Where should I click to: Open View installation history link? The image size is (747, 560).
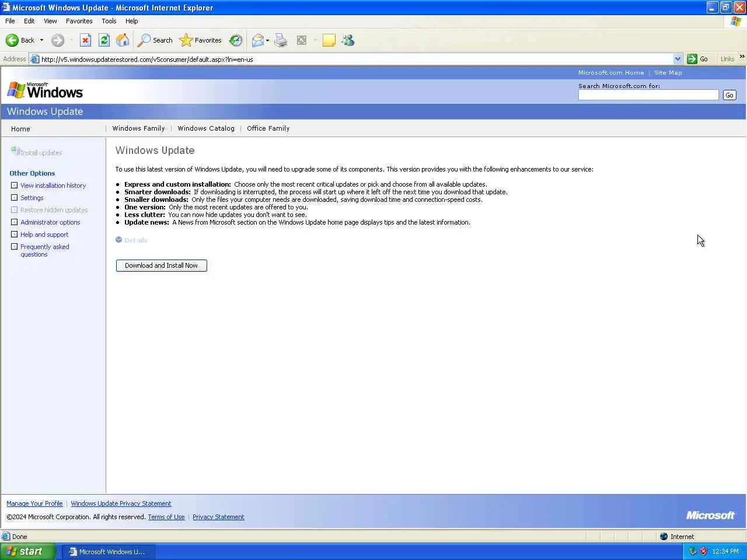[53, 185]
